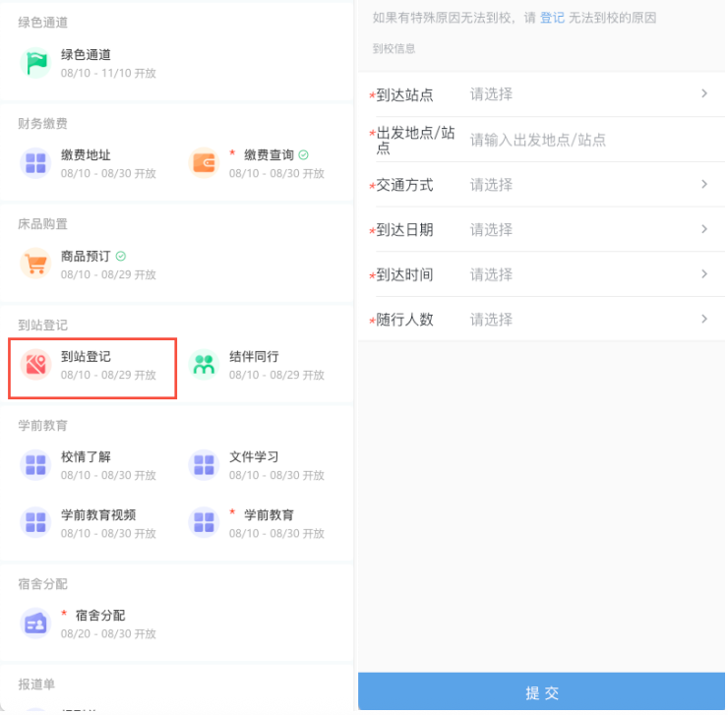Open the 缴费查询 title text
Screen dimensions: 728x715
[x=270, y=155]
